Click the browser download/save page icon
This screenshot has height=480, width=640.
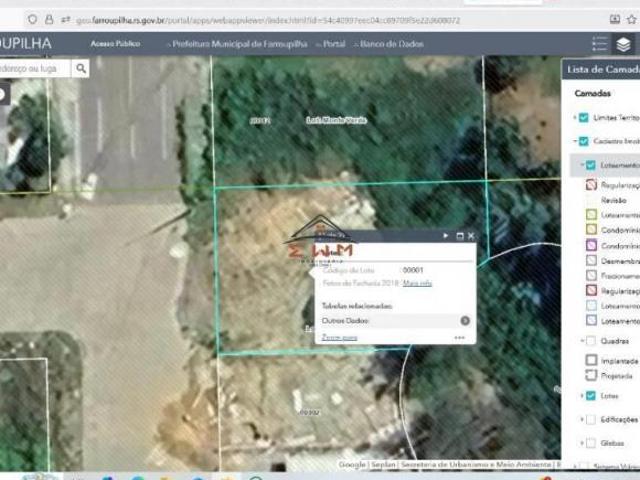615,19
